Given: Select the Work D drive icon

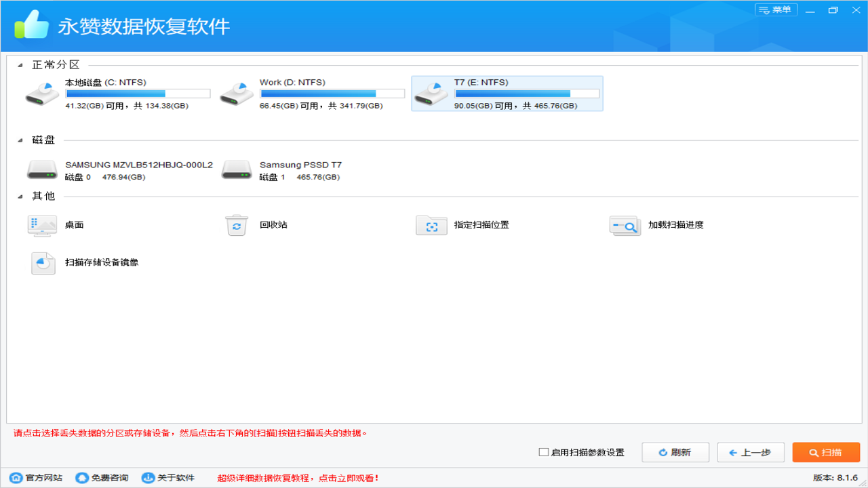Looking at the screenshot, I should 237,93.
